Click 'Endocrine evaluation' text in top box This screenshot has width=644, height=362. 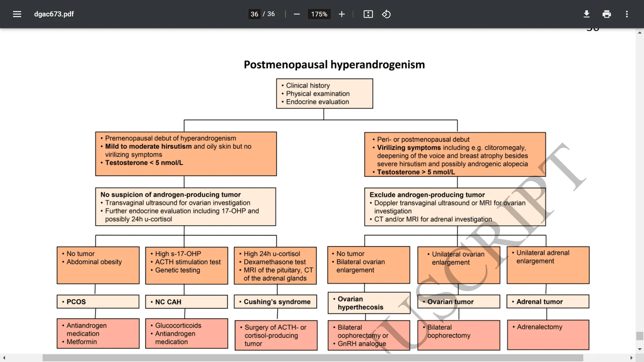(x=317, y=102)
